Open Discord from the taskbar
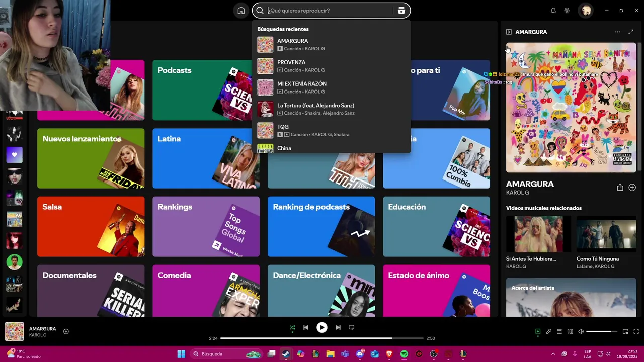Image resolution: width=644 pixels, height=362 pixels. point(360,354)
